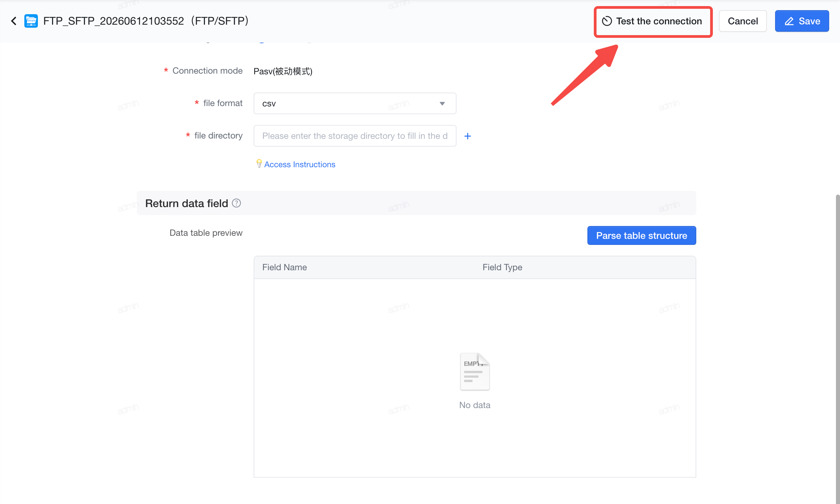Viewport: 840px width, 504px height.
Task: Click the lightbulb icon beside Access Instructions
Action: (x=259, y=164)
